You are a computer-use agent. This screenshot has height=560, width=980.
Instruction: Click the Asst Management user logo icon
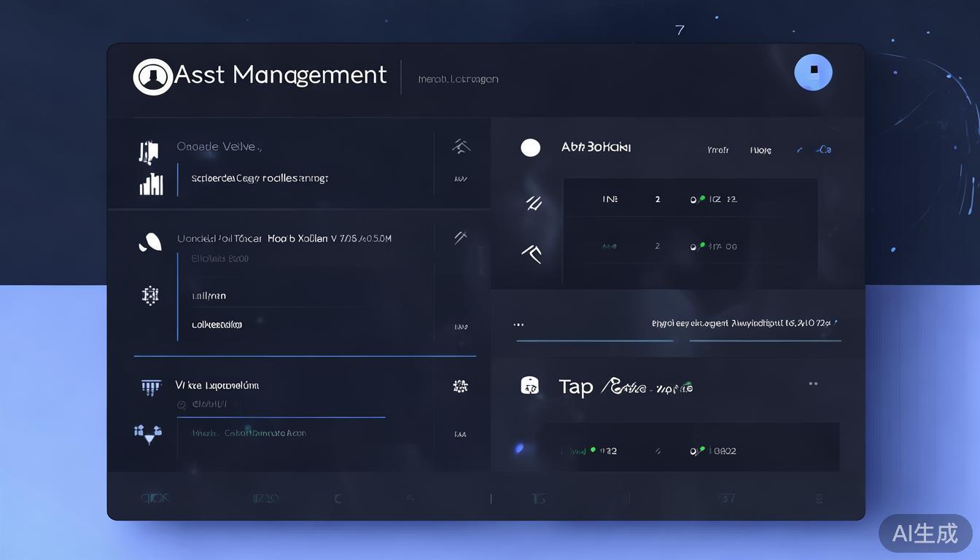tap(152, 77)
